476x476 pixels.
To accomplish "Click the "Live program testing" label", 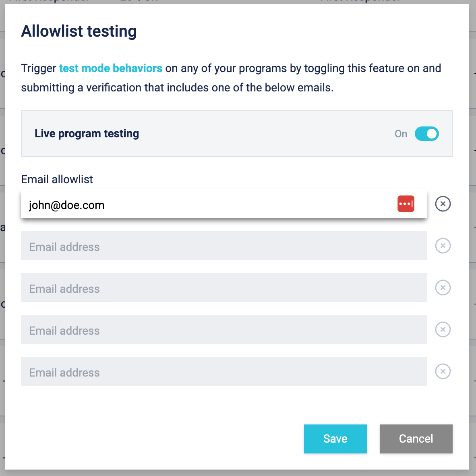I will (87, 134).
